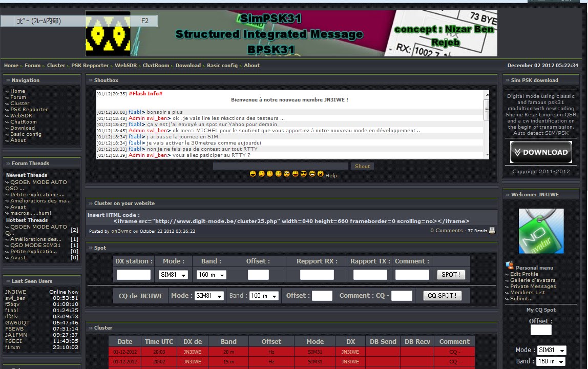Open the PSK Repporter top menu item
The width and height of the screenshot is (588, 369).
[90, 65]
